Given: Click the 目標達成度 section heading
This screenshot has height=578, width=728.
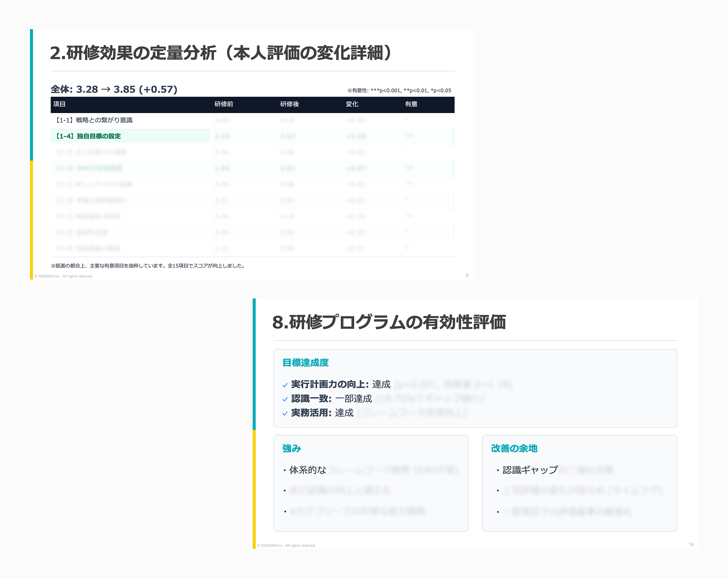Looking at the screenshot, I should pos(305,363).
